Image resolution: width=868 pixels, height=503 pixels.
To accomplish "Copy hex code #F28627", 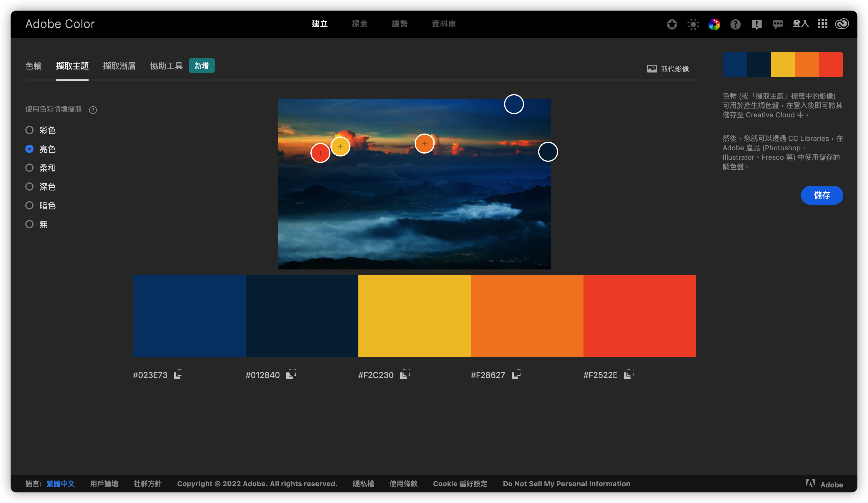I will pos(516,374).
